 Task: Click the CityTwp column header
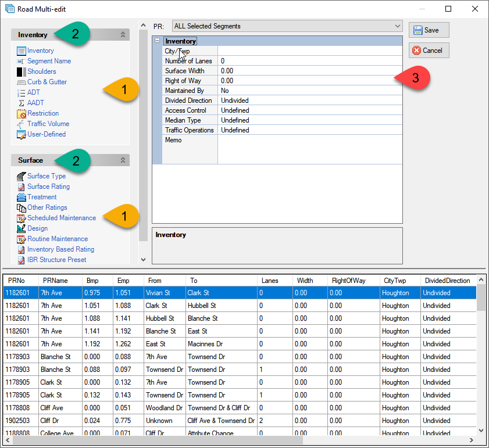[x=400, y=281]
